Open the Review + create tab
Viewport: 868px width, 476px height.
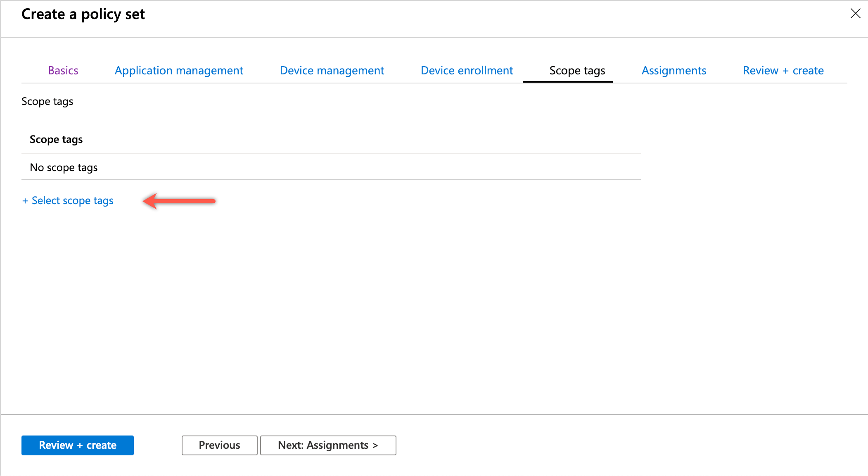(783, 70)
